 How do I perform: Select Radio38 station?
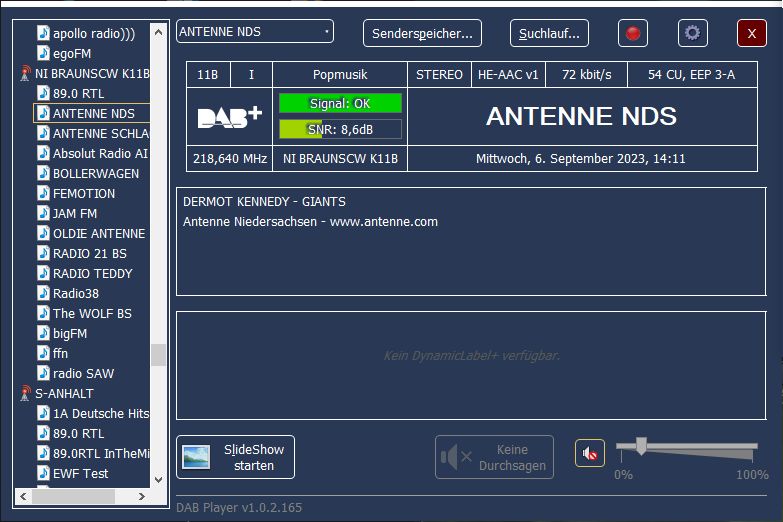pos(76,293)
